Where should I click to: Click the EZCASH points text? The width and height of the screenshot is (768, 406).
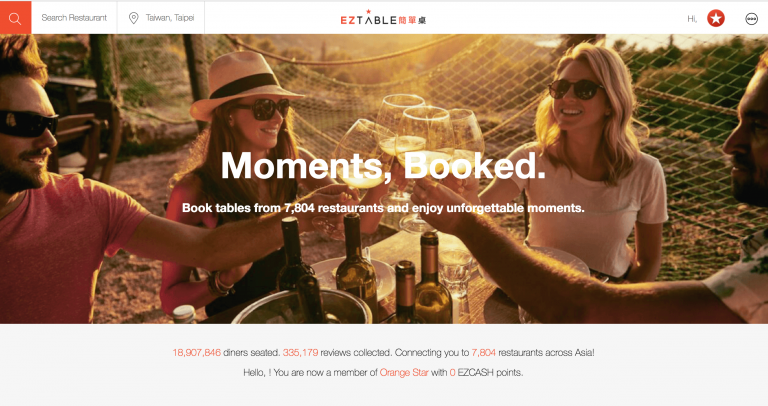click(x=490, y=373)
